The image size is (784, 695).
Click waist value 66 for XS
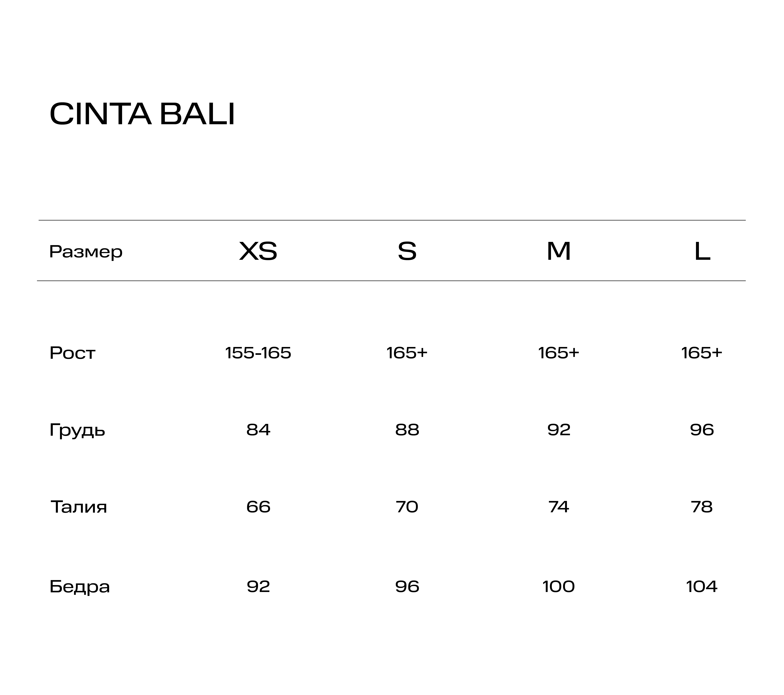point(258,507)
